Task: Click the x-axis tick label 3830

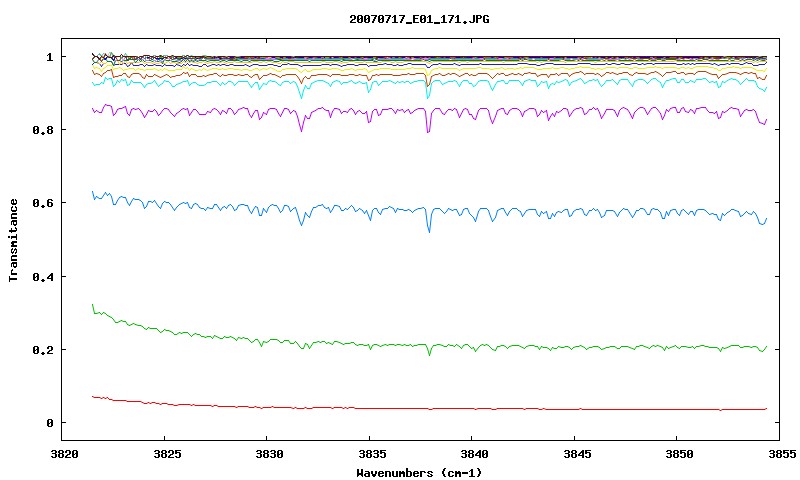Action: click(x=269, y=454)
